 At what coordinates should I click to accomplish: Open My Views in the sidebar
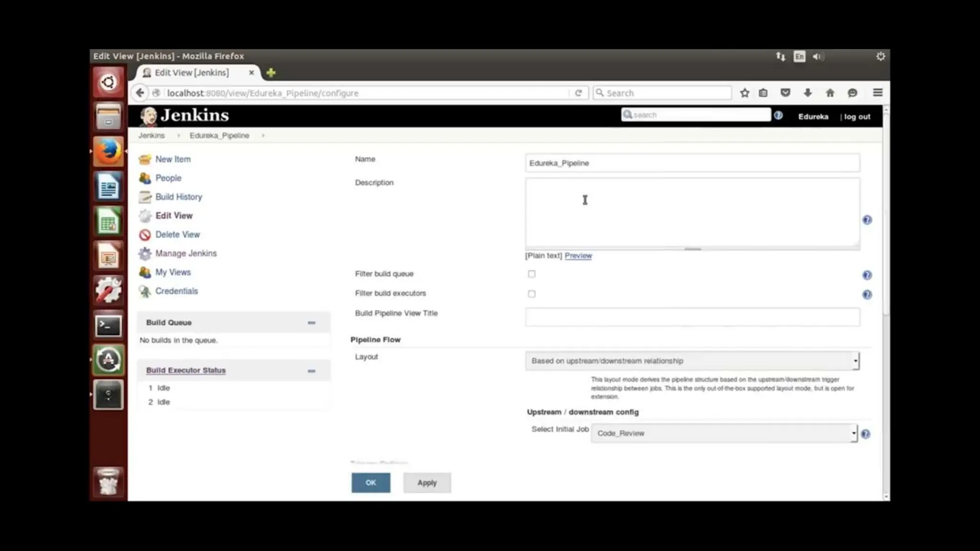(x=173, y=272)
